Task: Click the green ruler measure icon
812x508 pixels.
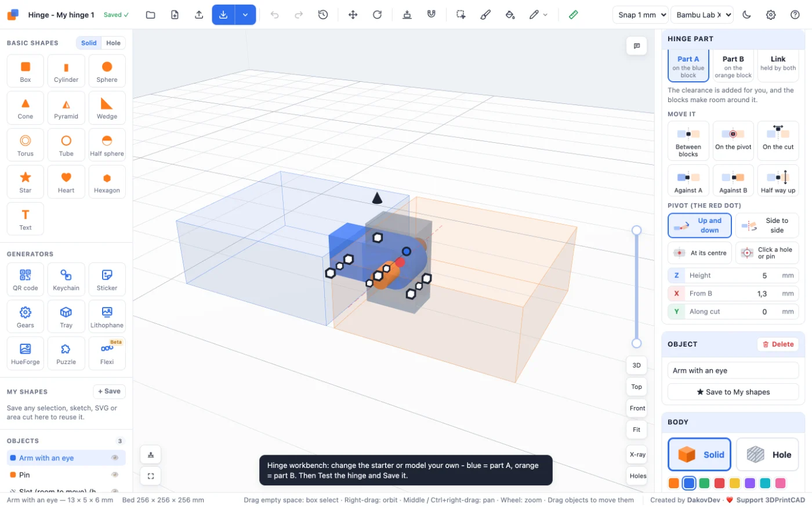Action: click(573, 15)
